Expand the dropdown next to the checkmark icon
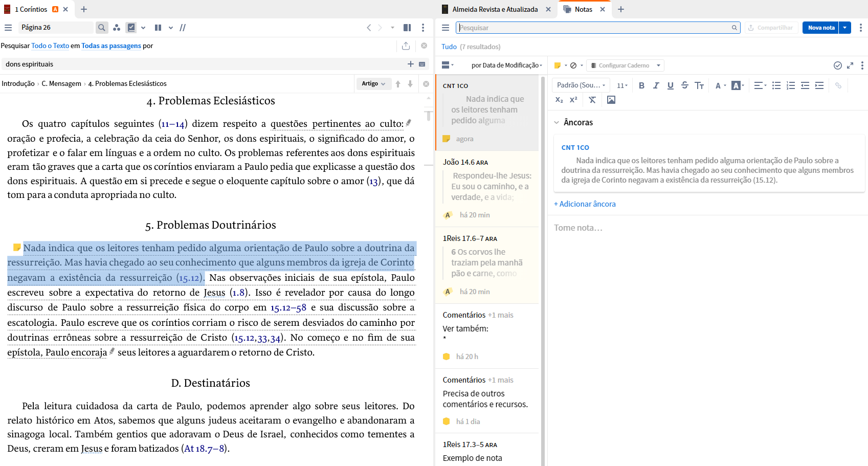This screenshot has width=868, height=466. (x=143, y=28)
